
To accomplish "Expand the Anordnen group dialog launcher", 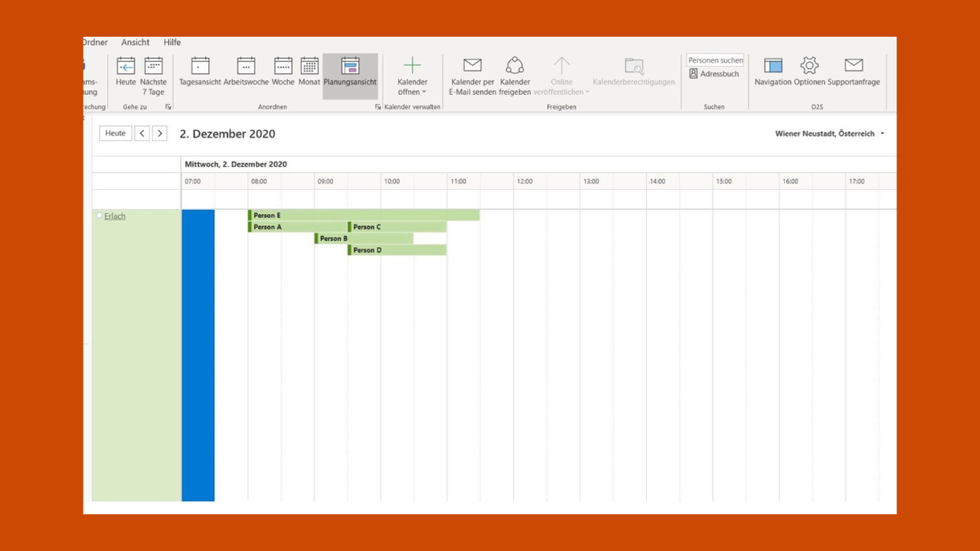I will (x=377, y=107).
